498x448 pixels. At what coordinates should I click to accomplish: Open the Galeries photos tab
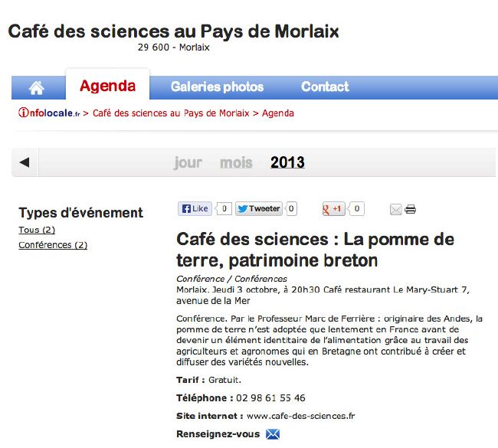[x=218, y=87]
